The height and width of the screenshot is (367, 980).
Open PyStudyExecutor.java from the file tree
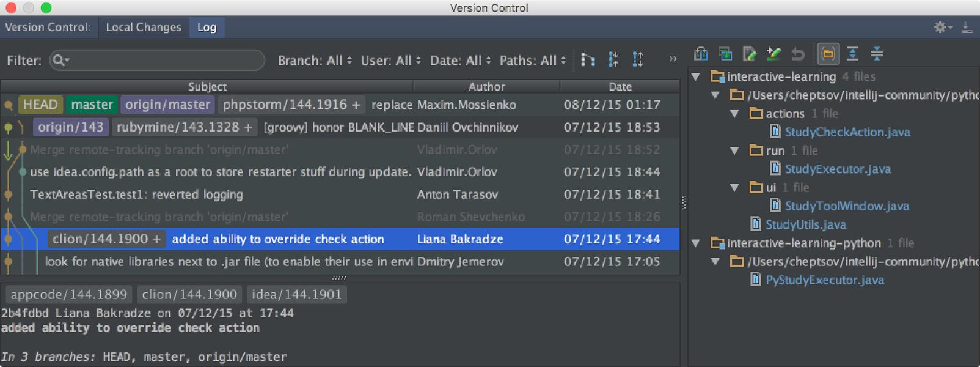(824, 280)
